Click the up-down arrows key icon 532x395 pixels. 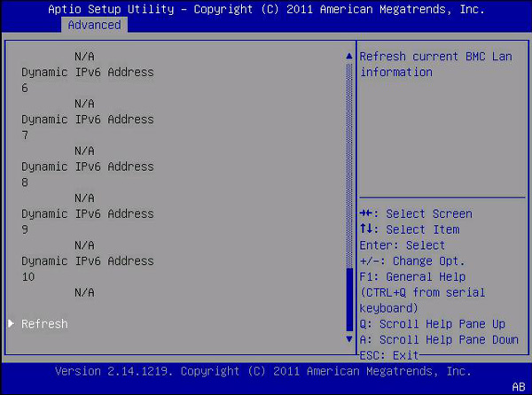point(366,228)
